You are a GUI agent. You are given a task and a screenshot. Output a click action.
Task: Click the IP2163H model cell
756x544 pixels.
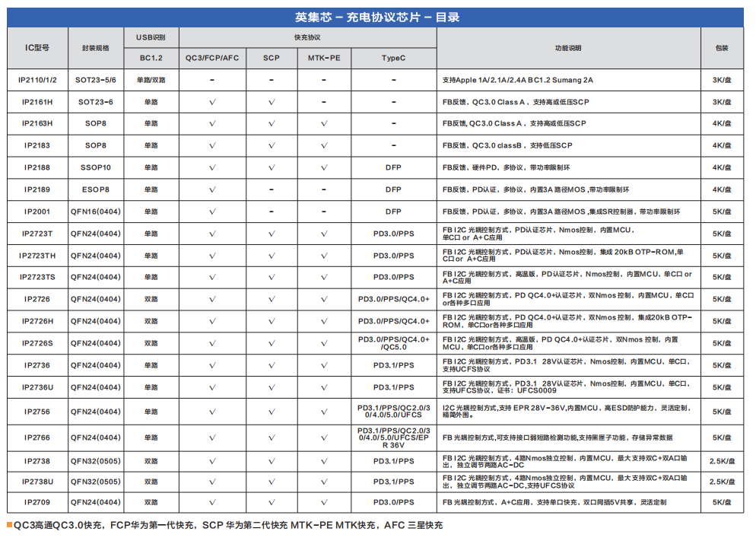pyautogui.click(x=37, y=123)
